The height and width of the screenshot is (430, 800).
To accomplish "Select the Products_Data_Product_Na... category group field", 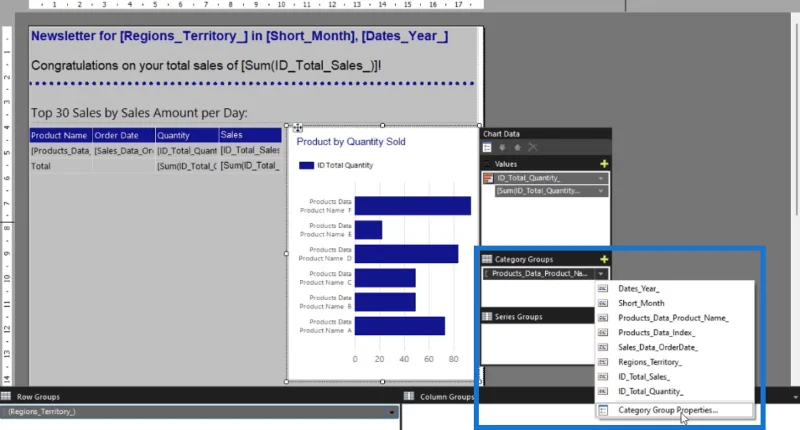I will click(545, 274).
